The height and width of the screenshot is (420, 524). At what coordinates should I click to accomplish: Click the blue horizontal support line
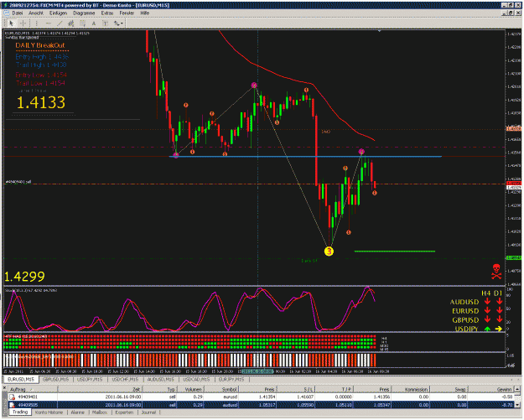point(305,157)
